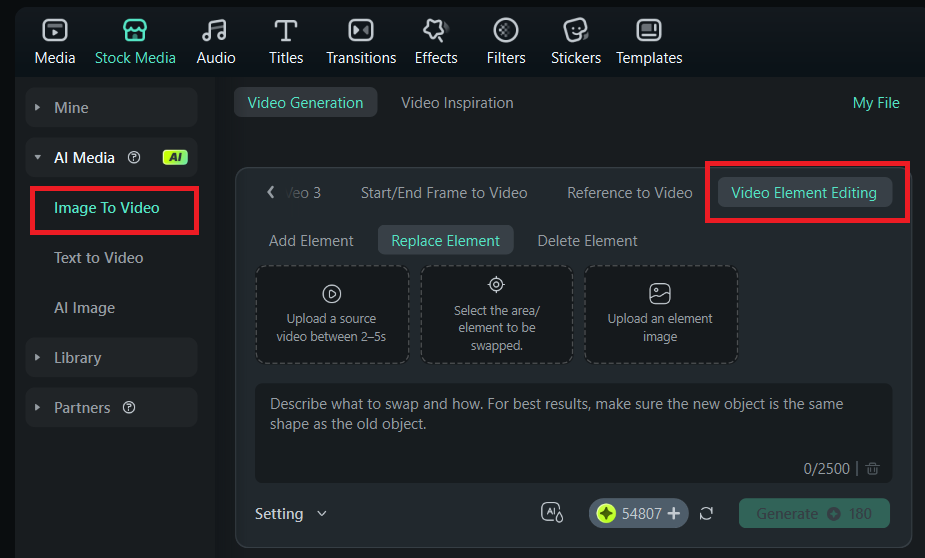
Task: Click the green AI badge beside AI Media
Action: pyautogui.click(x=175, y=157)
